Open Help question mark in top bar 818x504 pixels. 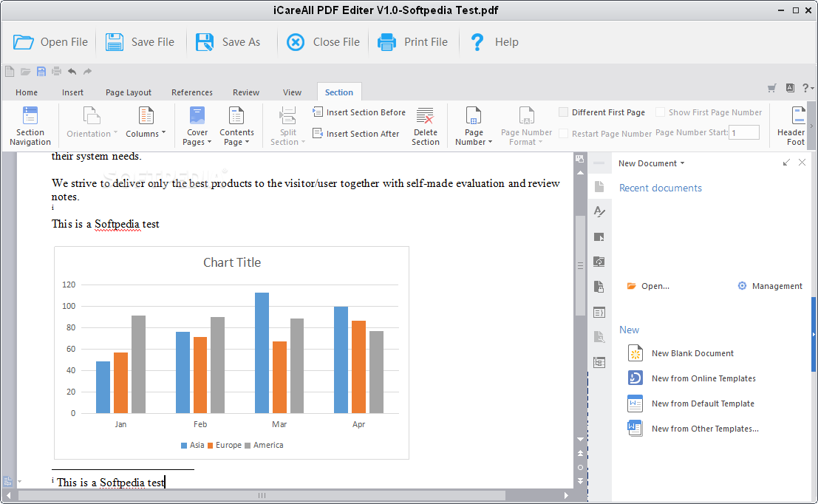(477, 41)
